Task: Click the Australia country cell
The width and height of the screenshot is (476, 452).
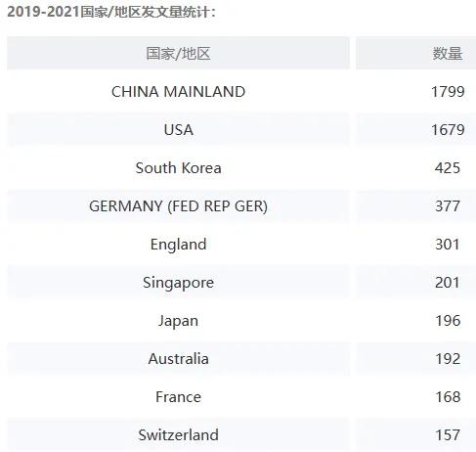Action: (178, 359)
